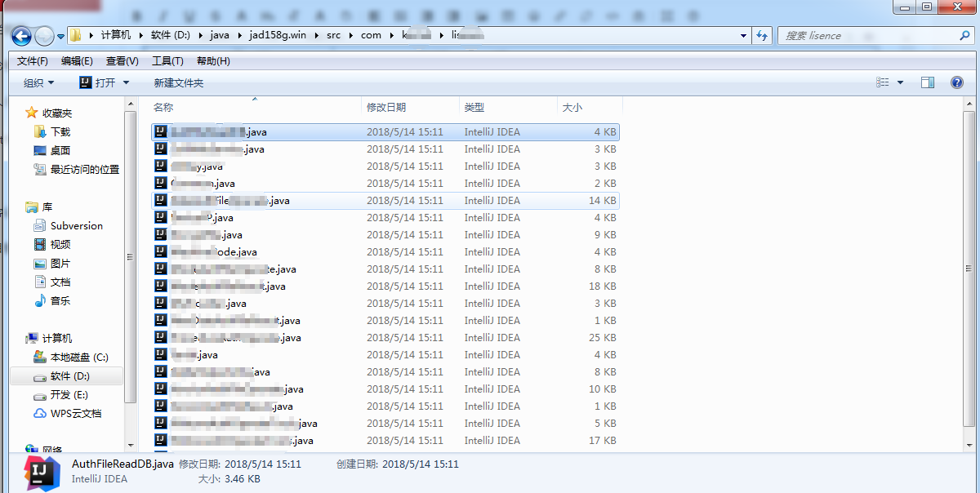
Task: Toggle the preview pane icon
Action: (928, 82)
